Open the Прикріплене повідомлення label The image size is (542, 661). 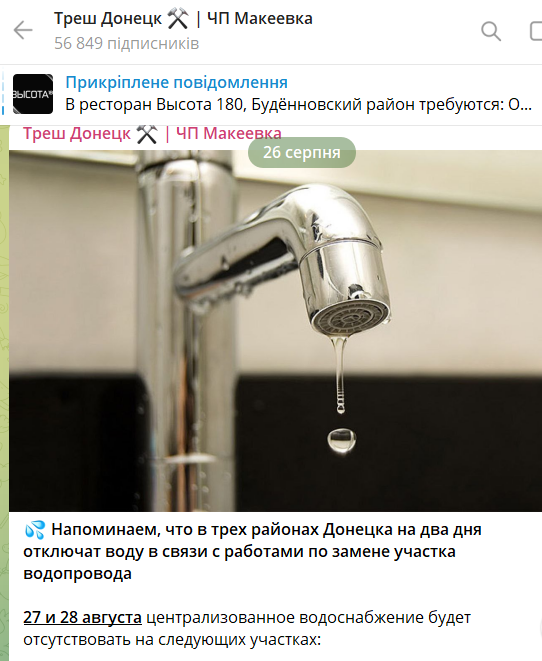[176, 82]
